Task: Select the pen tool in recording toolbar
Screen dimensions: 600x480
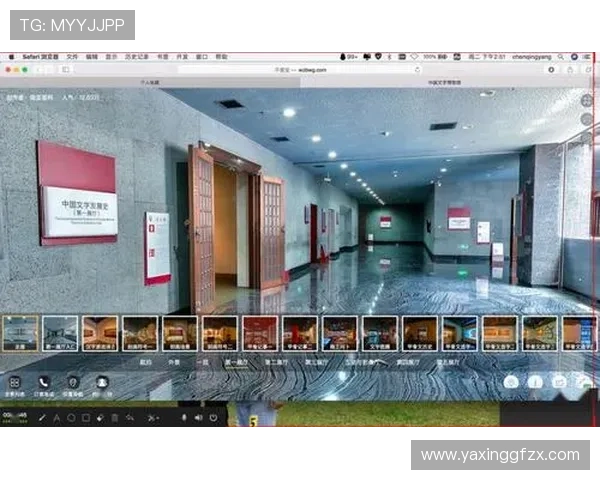Action: click(41, 417)
